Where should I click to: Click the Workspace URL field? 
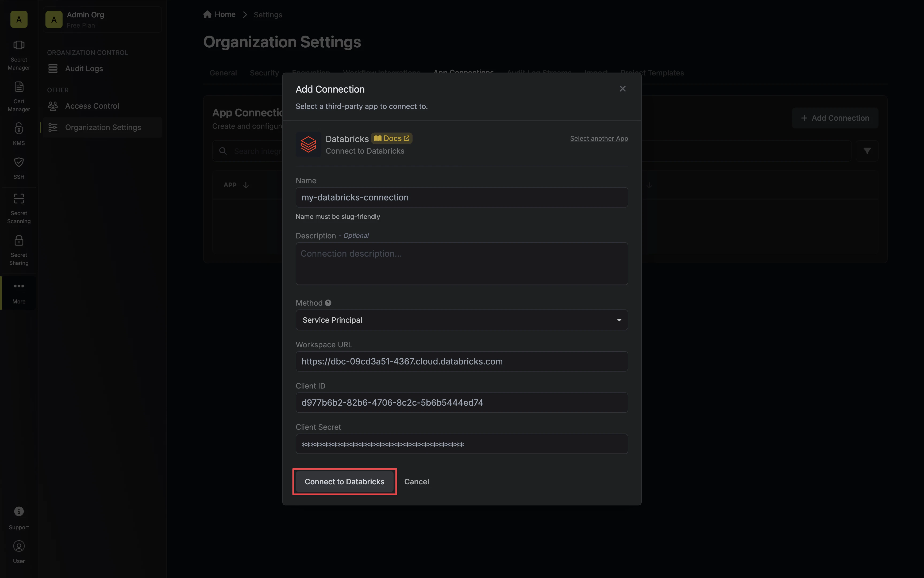[462, 361]
